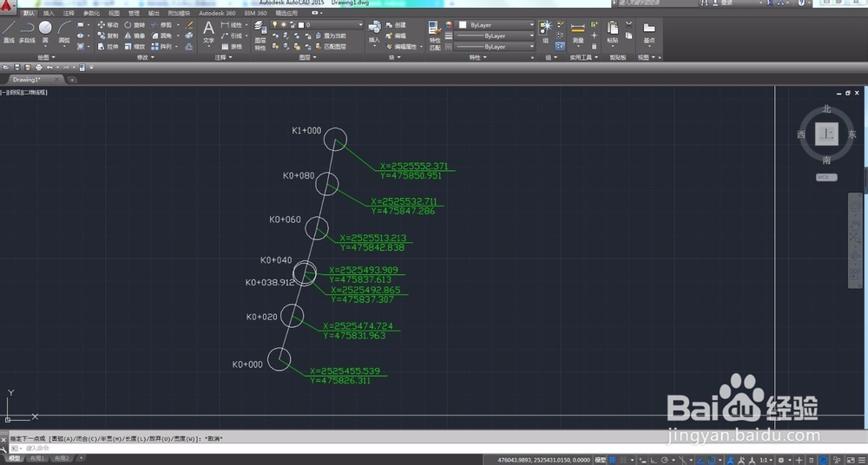Select the Polyline (多段线) tool
This screenshot has width=868, height=465.
tap(27, 31)
